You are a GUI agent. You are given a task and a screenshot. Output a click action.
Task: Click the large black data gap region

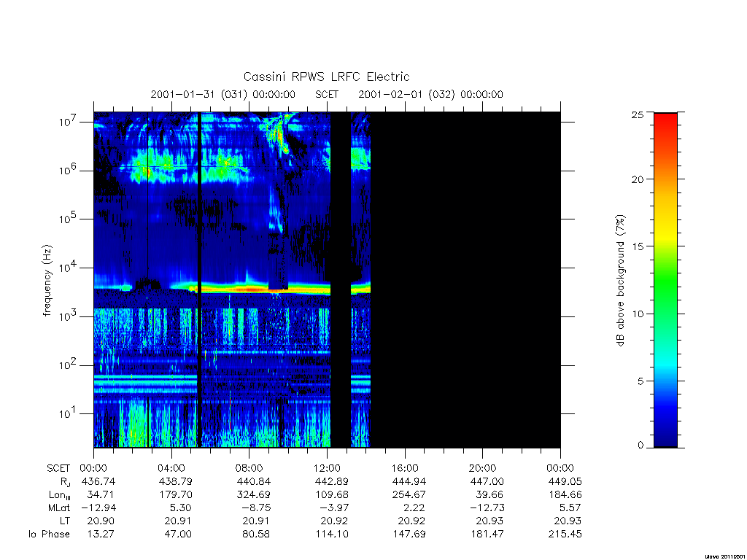point(465,279)
